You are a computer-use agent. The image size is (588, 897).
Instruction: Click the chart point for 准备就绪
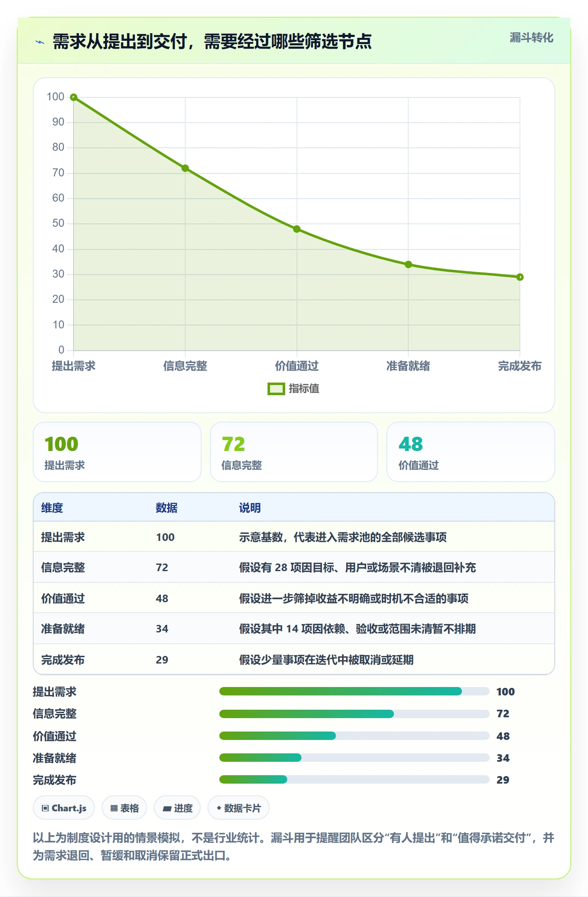408,265
